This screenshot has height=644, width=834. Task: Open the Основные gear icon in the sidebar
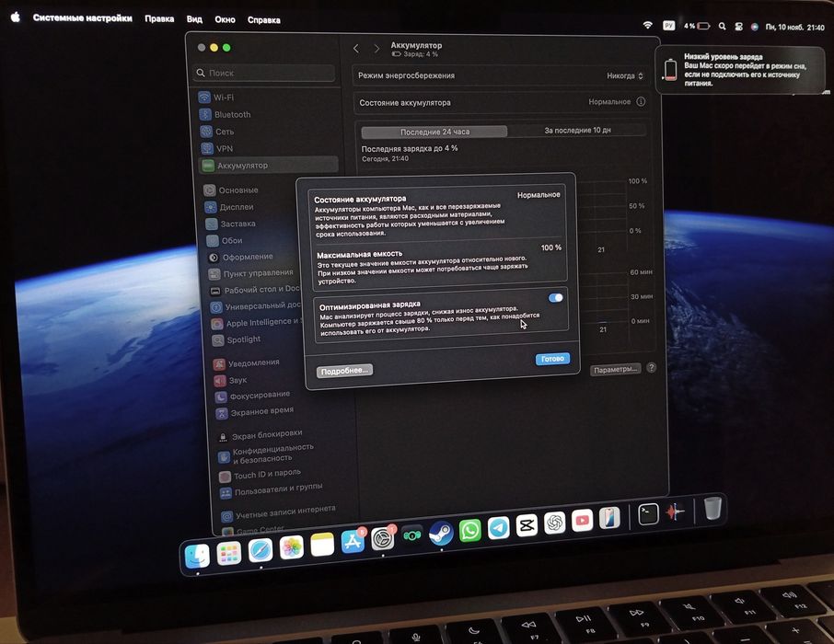click(x=210, y=190)
